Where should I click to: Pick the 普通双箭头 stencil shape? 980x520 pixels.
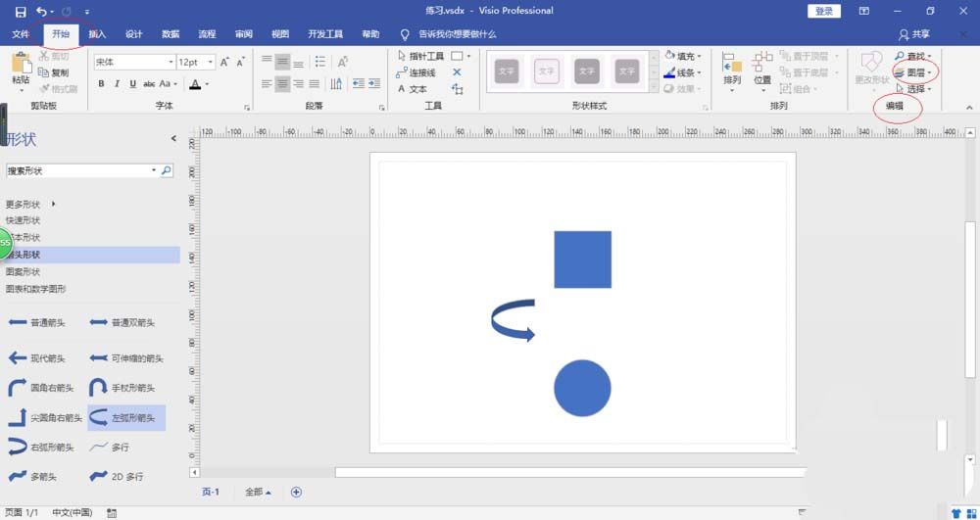[122, 322]
